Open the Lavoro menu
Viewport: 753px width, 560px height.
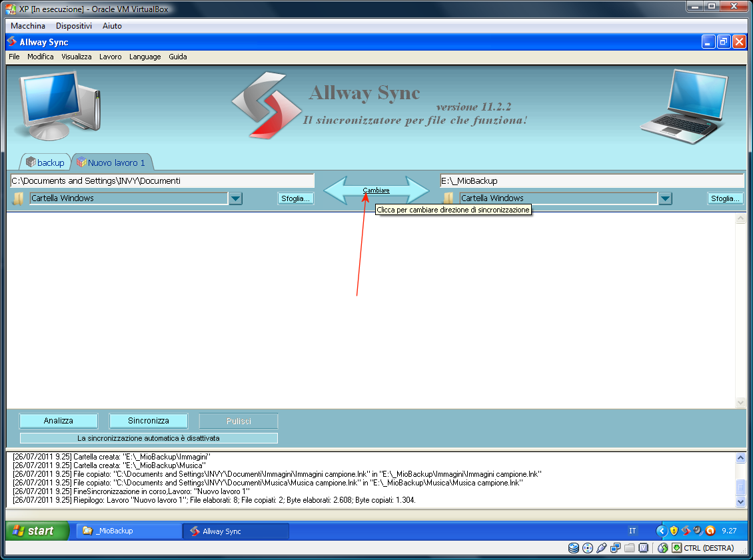(111, 57)
